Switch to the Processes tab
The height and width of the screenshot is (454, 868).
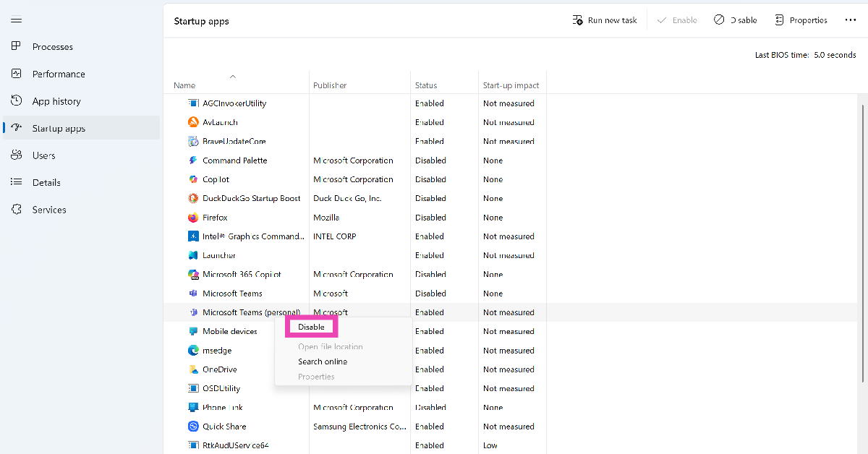[x=52, y=47]
